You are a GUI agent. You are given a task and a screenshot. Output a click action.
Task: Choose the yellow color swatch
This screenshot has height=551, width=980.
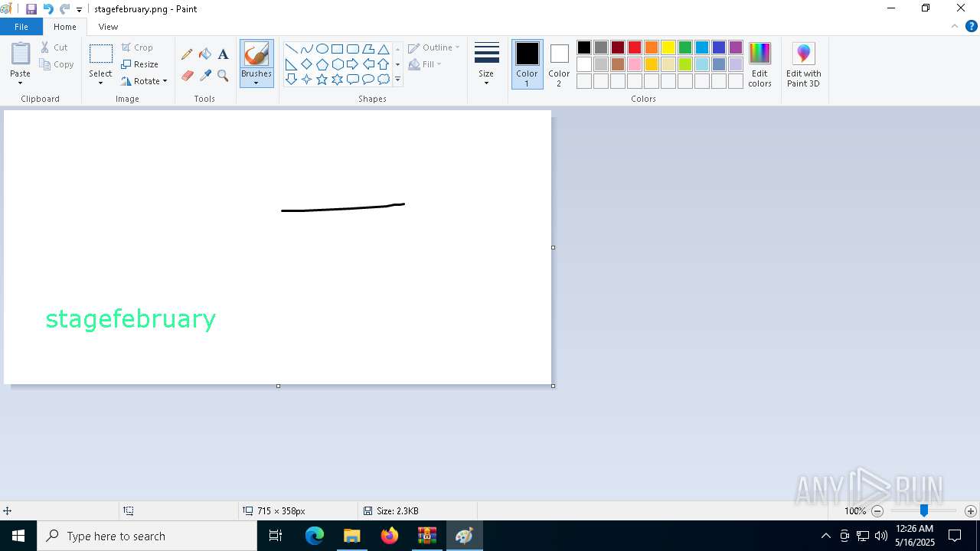(668, 47)
